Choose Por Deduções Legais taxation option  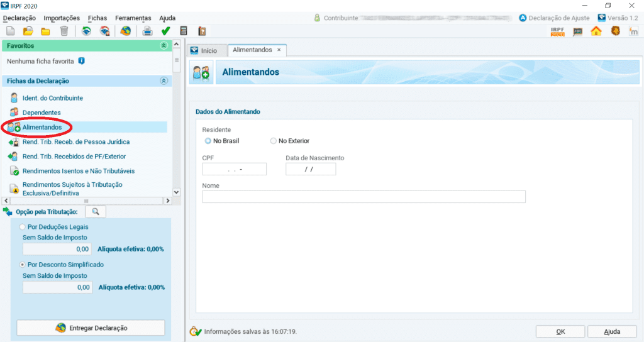23,226
